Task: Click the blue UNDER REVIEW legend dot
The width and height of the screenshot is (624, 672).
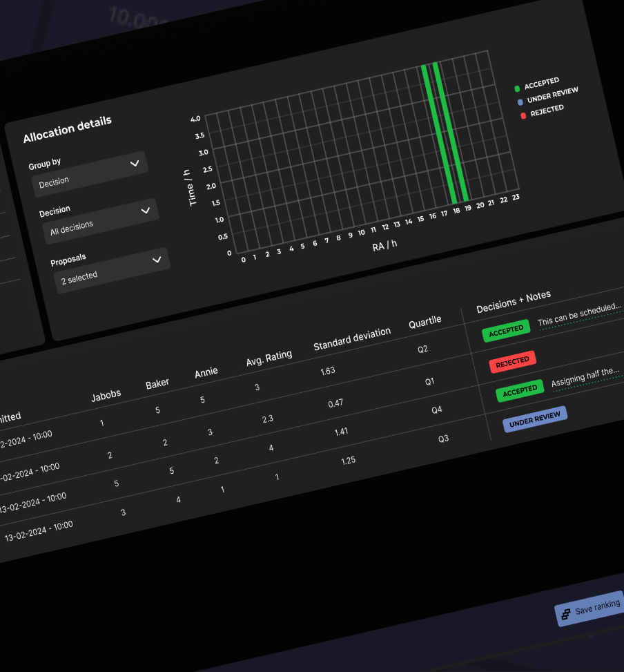Action: point(520,102)
